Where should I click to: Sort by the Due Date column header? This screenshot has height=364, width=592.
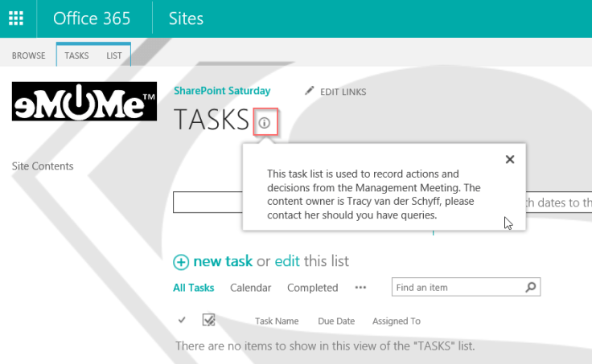click(335, 321)
